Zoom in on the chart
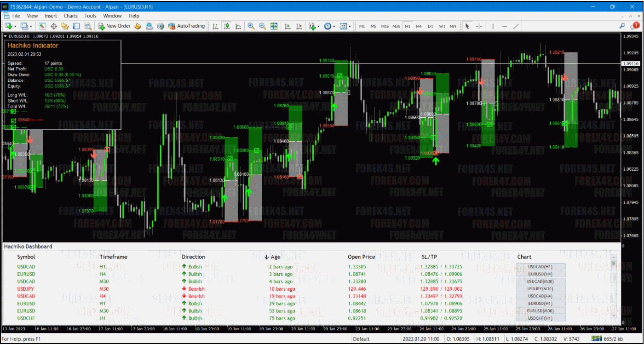 pyautogui.click(x=251, y=26)
